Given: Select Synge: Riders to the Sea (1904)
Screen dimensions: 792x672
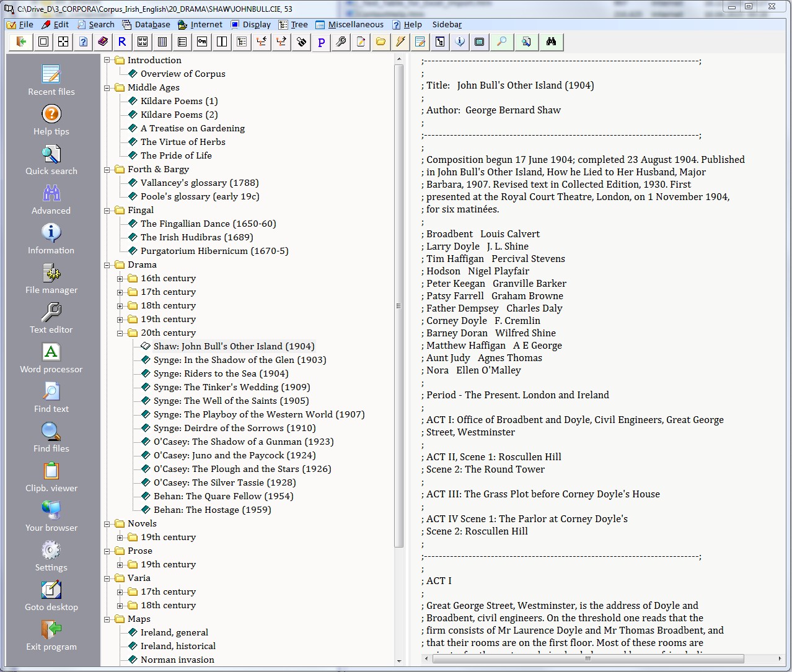Looking at the screenshot, I should (221, 373).
